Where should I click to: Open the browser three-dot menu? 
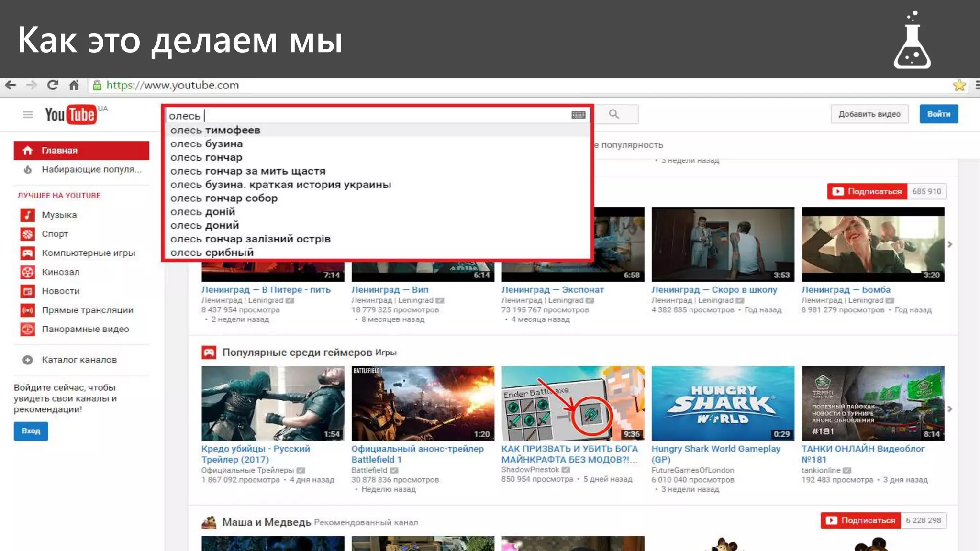click(977, 85)
